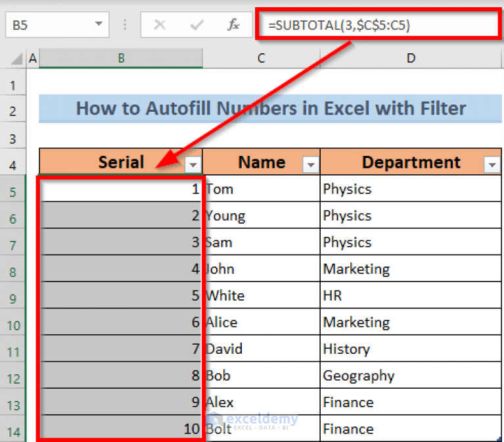This screenshot has width=504, height=442.
Task: Select row 11 header
Action: (13, 349)
